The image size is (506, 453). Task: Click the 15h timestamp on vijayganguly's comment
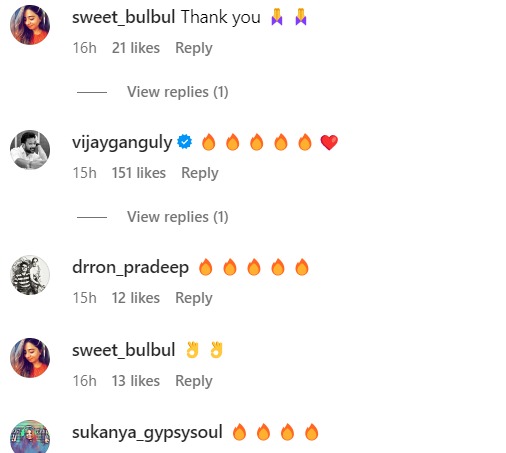tap(85, 173)
